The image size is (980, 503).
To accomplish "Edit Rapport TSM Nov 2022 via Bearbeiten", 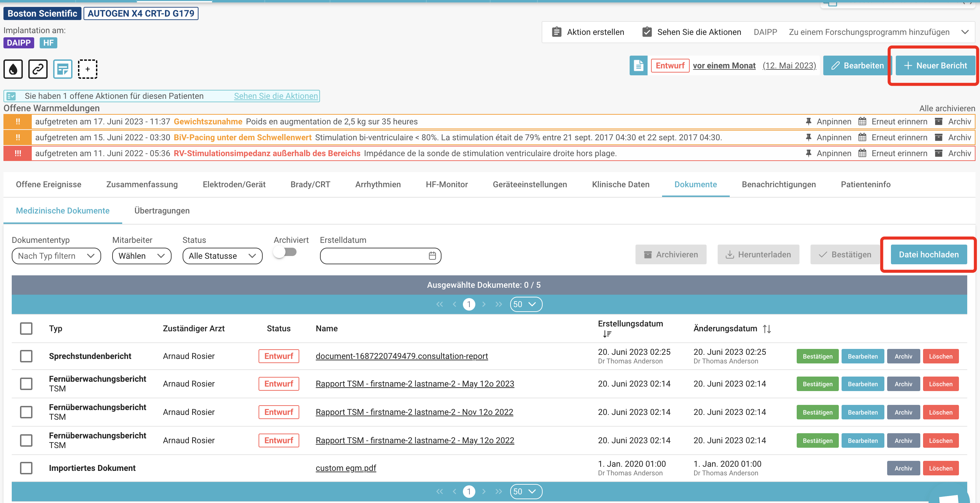I will pos(862,412).
